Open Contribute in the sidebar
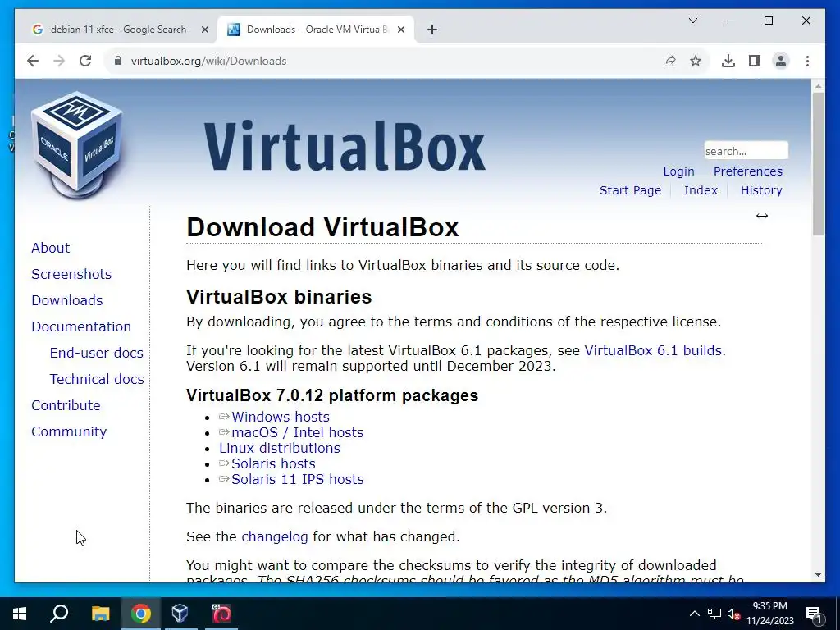This screenshot has width=840, height=630. pos(66,405)
